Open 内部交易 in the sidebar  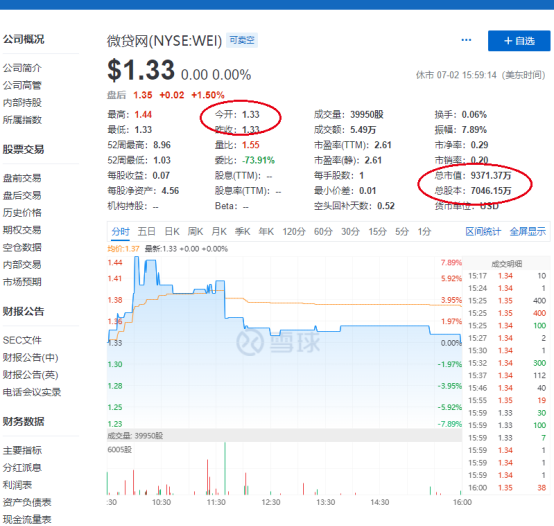pyautogui.click(x=22, y=265)
